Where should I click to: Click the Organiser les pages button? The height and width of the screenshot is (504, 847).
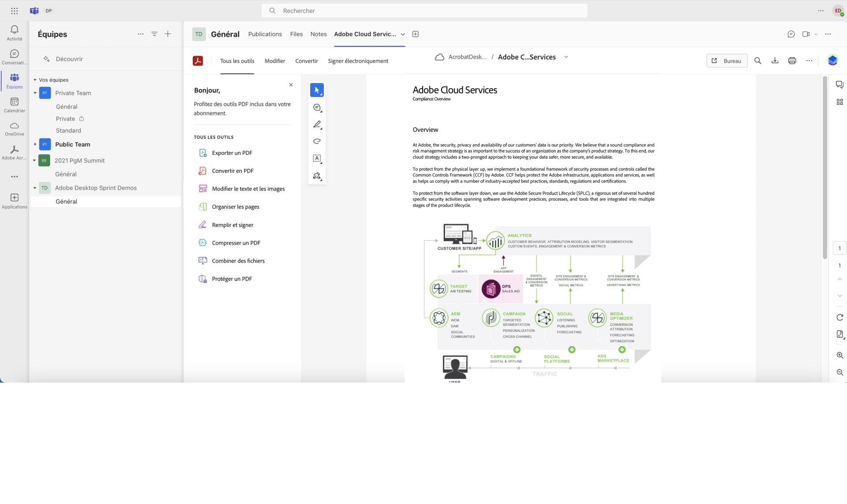pyautogui.click(x=235, y=206)
